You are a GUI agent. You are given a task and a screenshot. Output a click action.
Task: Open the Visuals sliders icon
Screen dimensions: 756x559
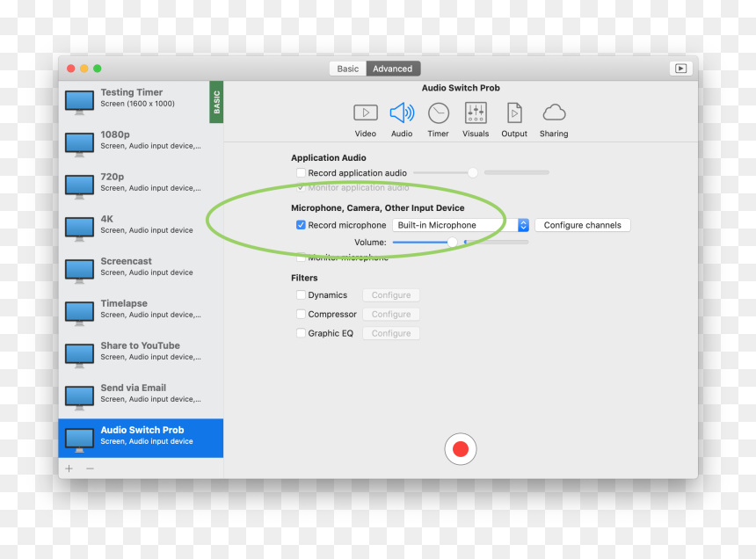476,113
